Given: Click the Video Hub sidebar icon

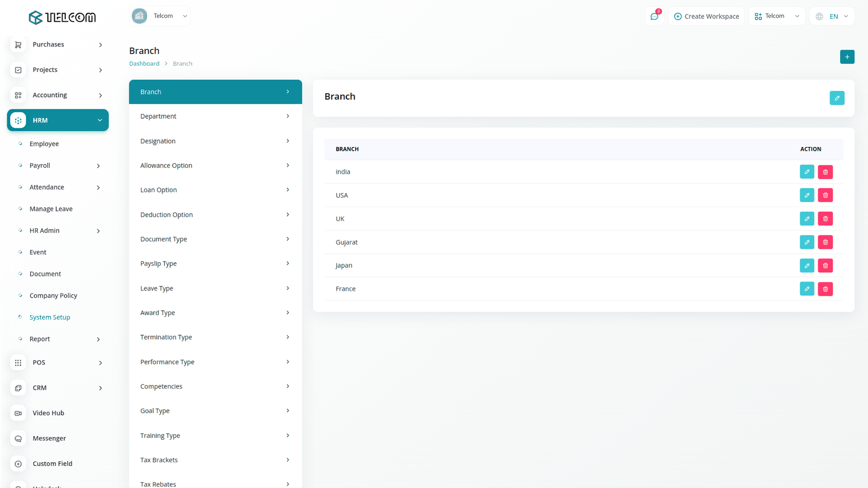Looking at the screenshot, I should point(18,413).
